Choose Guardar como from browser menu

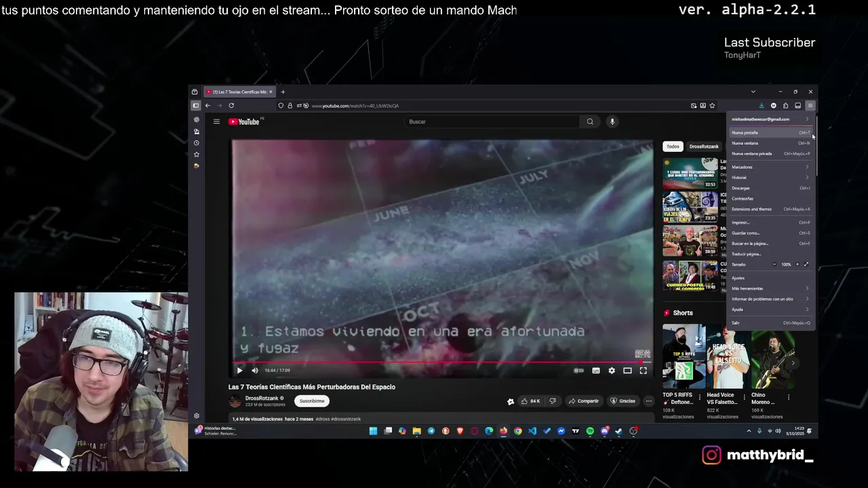[770, 233]
